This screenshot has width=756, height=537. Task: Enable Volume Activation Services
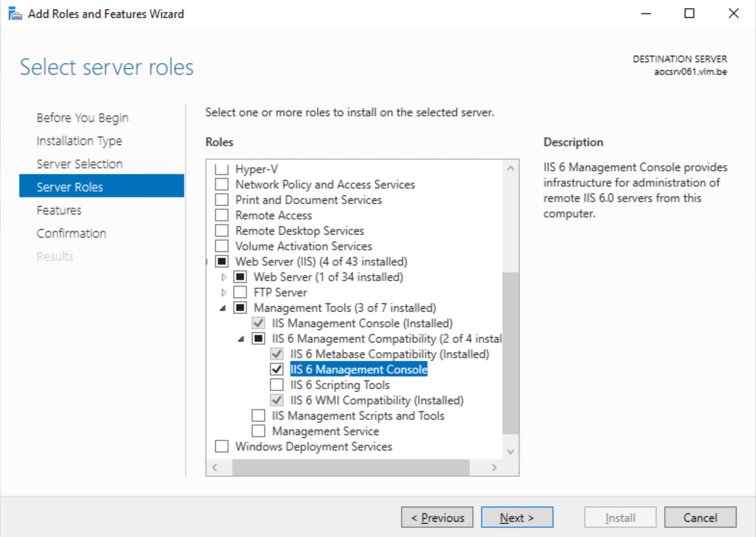(x=221, y=246)
